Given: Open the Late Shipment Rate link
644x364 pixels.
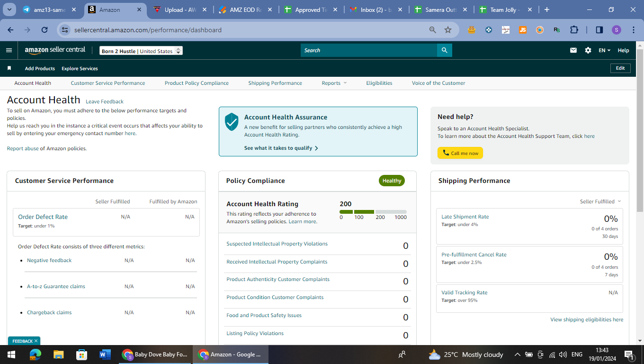Looking at the screenshot, I should pyautogui.click(x=465, y=217).
